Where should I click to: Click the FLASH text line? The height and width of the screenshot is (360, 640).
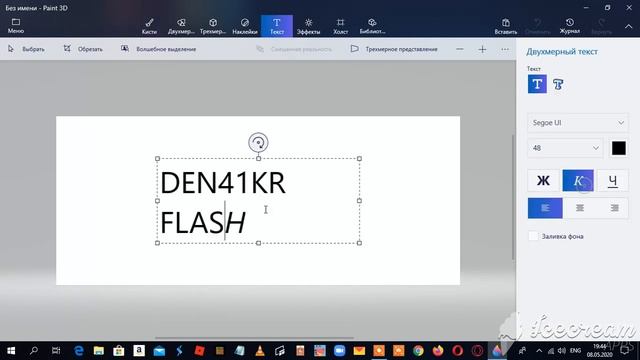(x=203, y=222)
